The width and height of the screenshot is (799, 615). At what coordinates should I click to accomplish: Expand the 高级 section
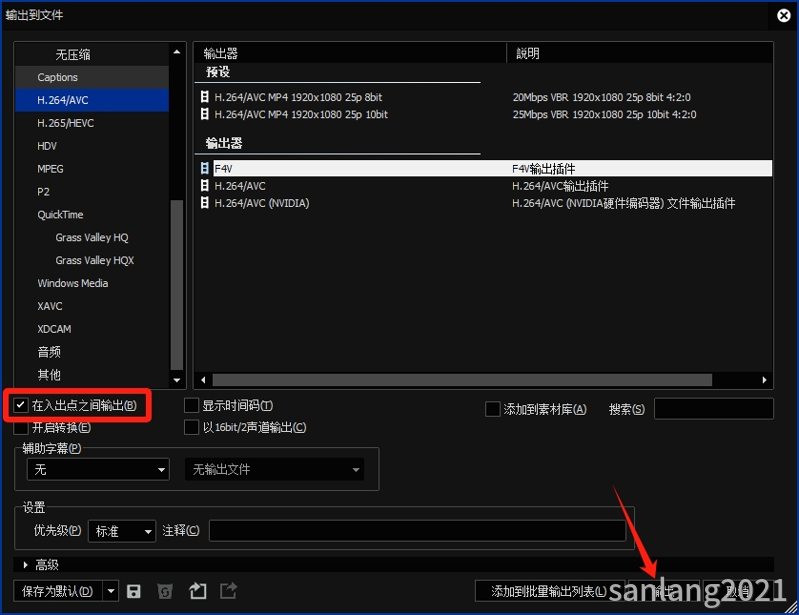[25, 565]
